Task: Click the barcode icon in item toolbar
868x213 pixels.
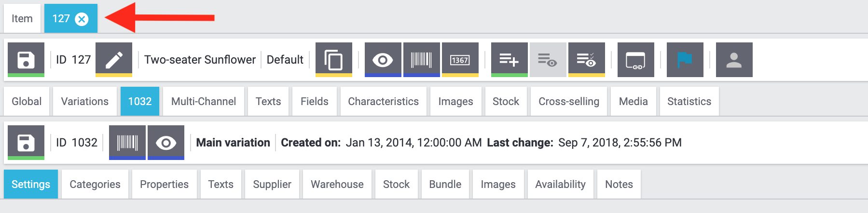Action: click(x=421, y=59)
